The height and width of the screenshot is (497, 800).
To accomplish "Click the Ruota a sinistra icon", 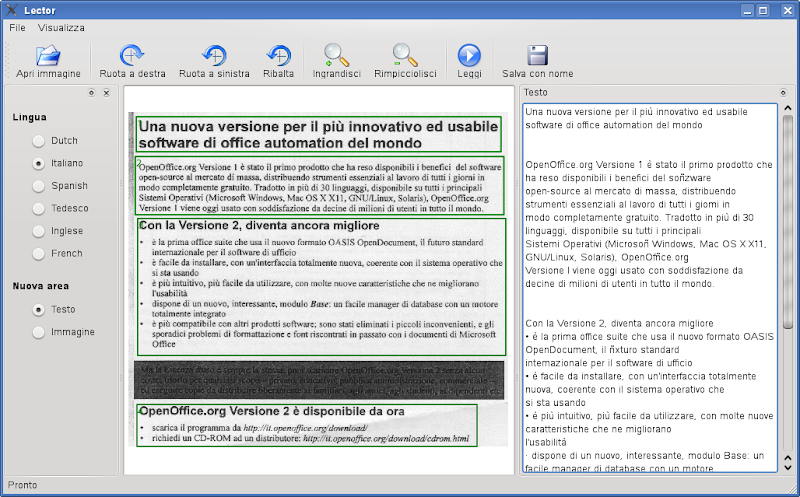I will [x=214, y=56].
